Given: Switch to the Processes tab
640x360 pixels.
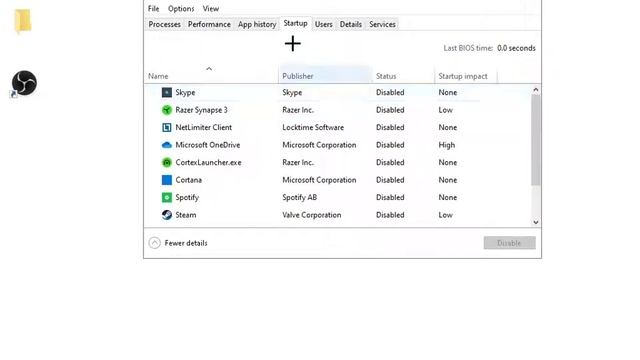Looking at the screenshot, I should [x=164, y=24].
